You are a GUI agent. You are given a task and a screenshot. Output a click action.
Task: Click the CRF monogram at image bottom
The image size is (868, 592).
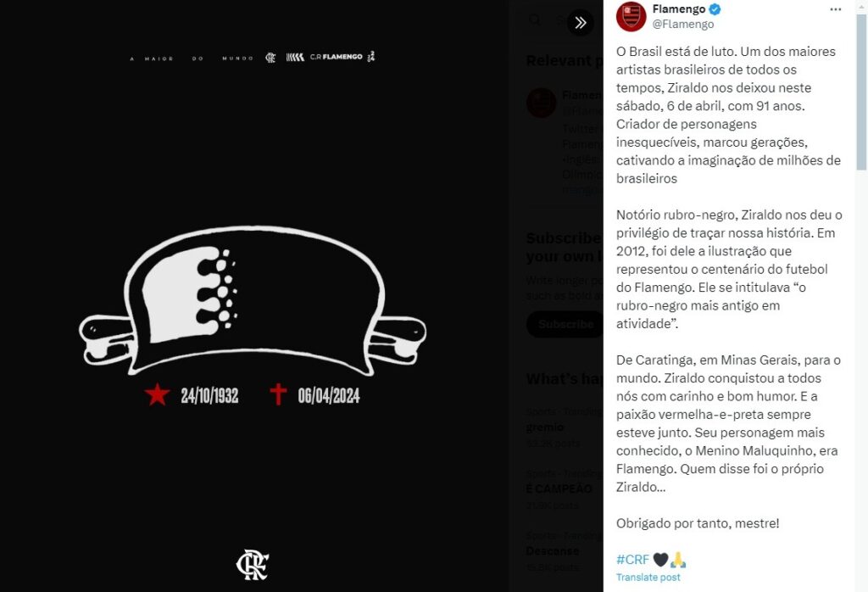click(x=253, y=565)
